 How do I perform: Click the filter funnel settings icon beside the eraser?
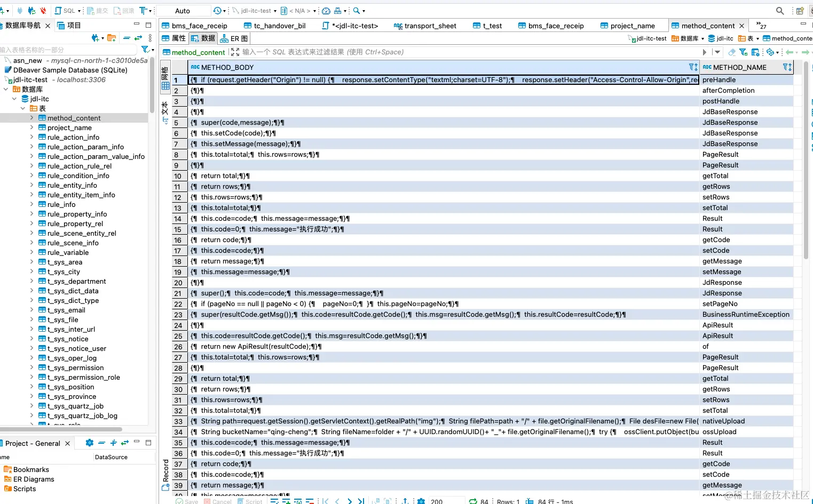pyautogui.click(x=743, y=52)
